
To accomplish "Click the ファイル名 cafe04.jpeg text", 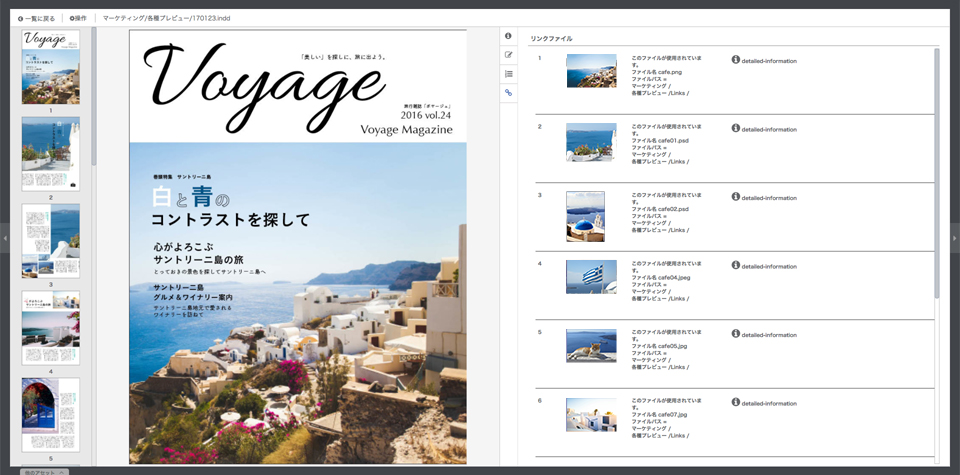I will tap(662, 277).
